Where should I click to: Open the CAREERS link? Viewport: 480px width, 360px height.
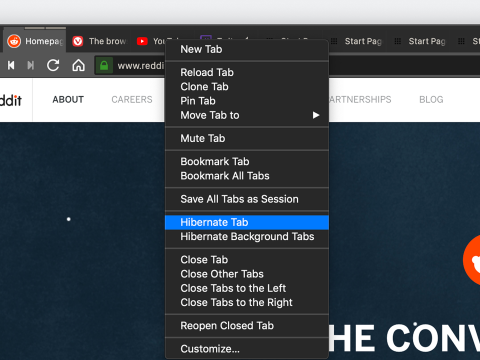pyautogui.click(x=132, y=100)
